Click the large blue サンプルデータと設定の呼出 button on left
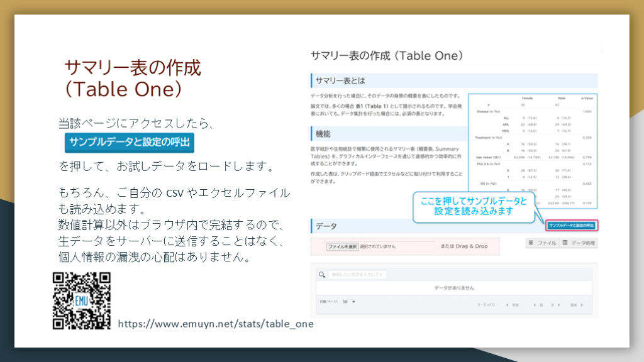 130,142
